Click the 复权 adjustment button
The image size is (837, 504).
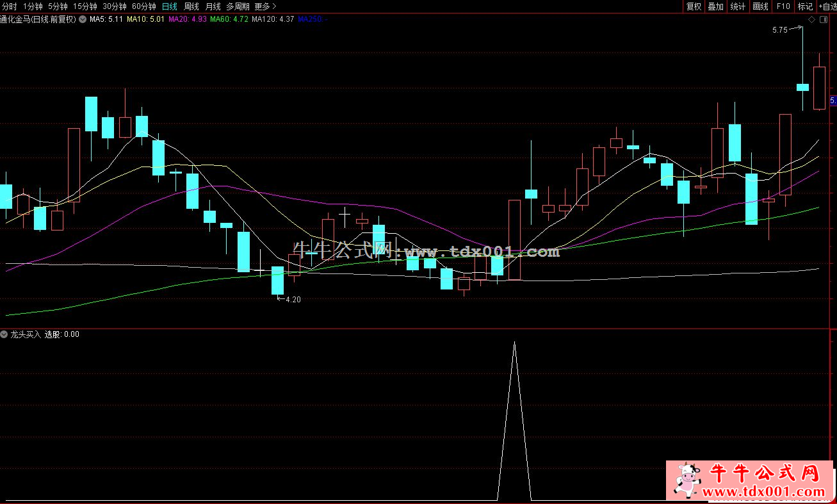(694, 6)
